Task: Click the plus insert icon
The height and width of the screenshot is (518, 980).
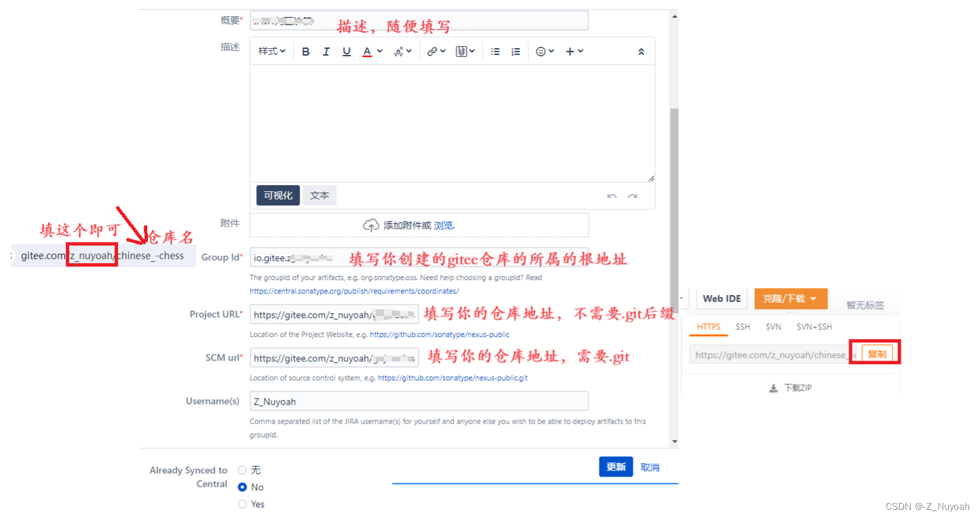Action: pyautogui.click(x=570, y=52)
